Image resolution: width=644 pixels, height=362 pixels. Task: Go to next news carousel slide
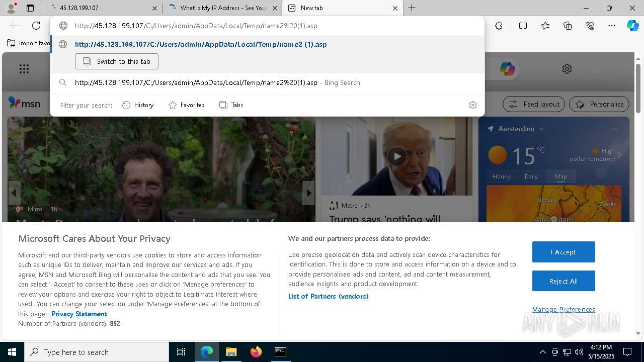click(308, 193)
